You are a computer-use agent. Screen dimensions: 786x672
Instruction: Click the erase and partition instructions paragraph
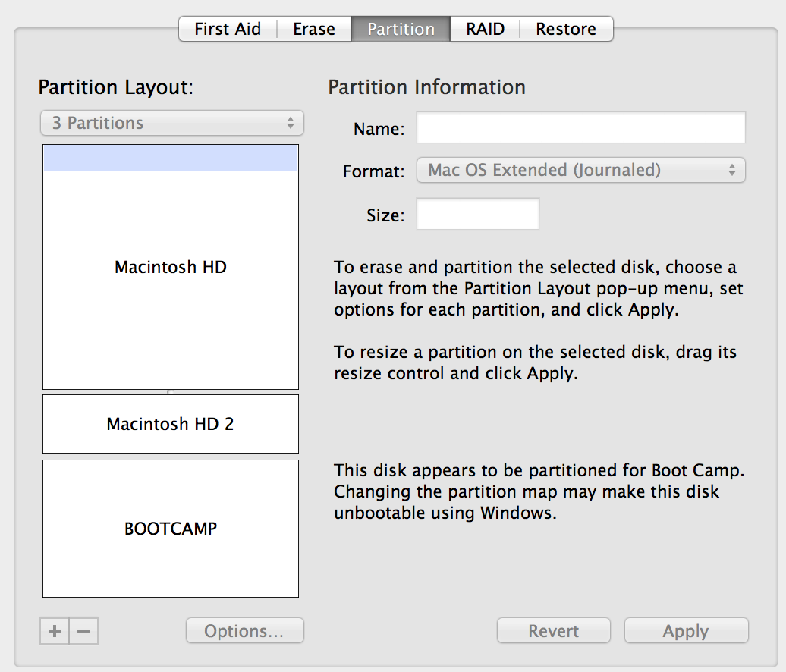click(x=539, y=289)
